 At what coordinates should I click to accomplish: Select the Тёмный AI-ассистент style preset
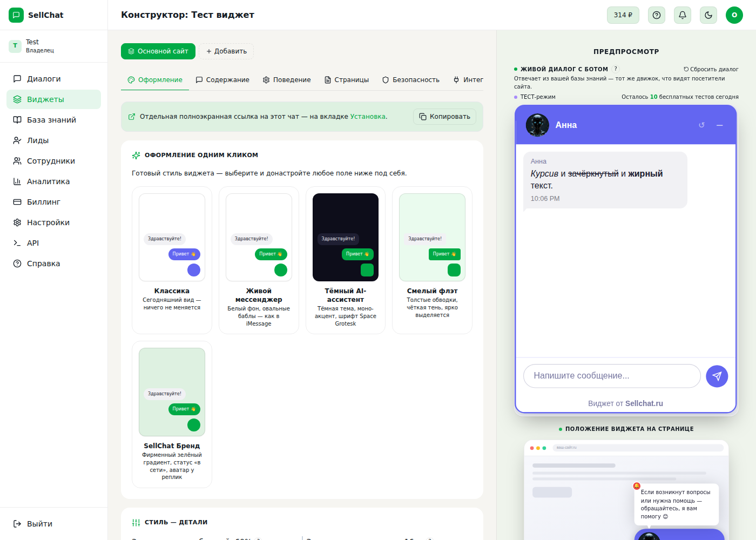tap(346, 260)
